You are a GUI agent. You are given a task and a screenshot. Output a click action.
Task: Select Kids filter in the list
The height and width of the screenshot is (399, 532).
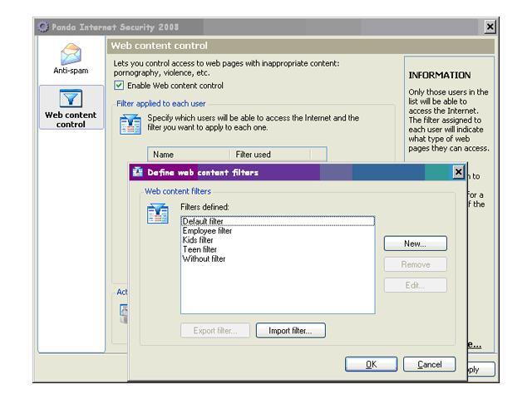click(278, 240)
